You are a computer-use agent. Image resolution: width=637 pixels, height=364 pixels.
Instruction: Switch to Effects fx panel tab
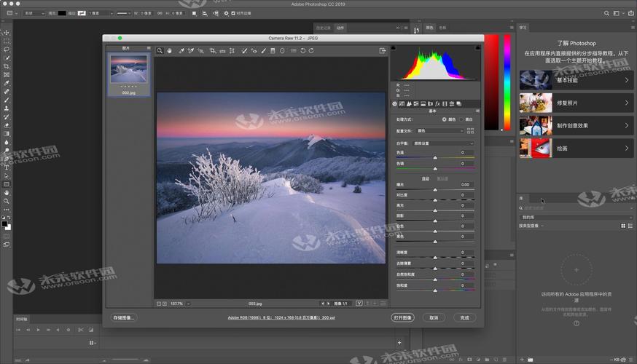(437, 104)
